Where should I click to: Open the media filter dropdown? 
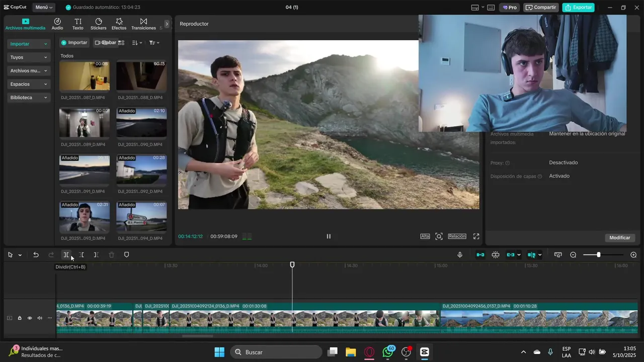pyautogui.click(x=154, y=43)
